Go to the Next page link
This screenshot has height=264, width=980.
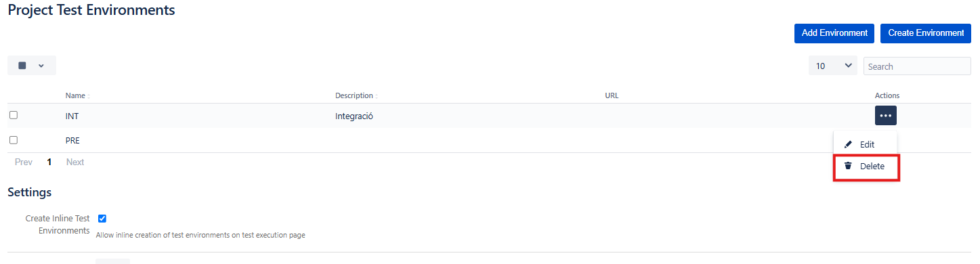coord(75,162)
